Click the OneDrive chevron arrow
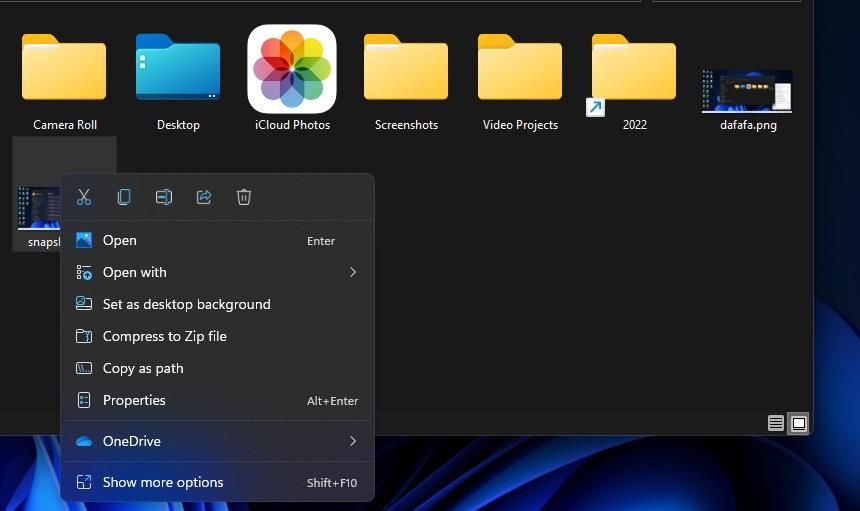The image size is (860, 511). pyautogui.click(x=353, y=441)
